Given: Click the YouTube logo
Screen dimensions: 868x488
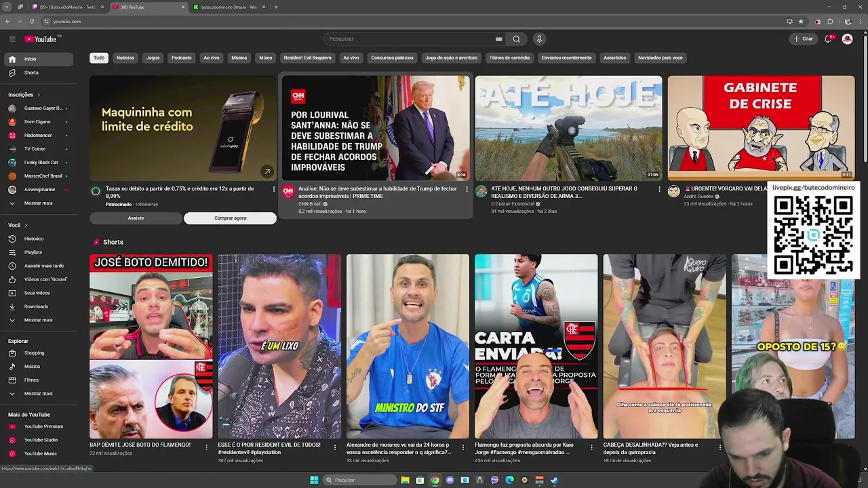Looking at the screenshot, I should [41, 39].
